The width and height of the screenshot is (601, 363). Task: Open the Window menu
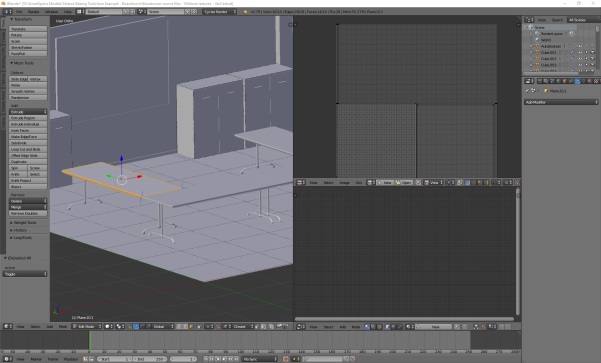(51, 11)
